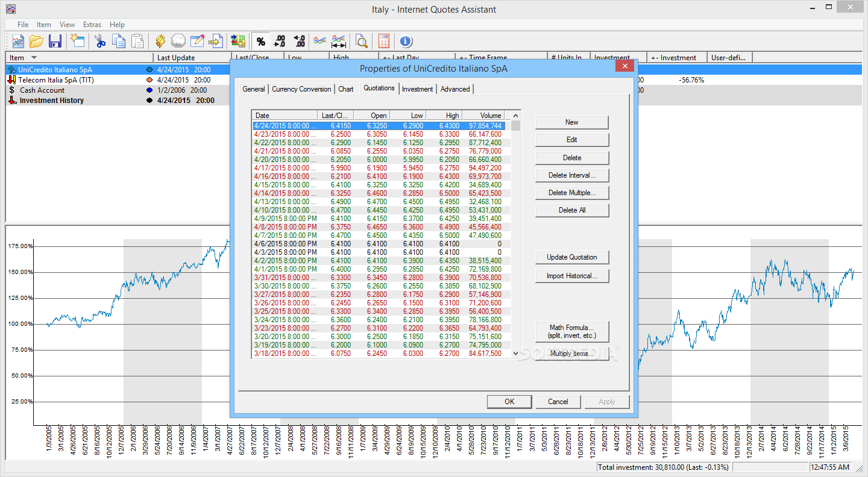
Task: Click the multi-line chart comparison icon
Action: click(x=319, y=41)
